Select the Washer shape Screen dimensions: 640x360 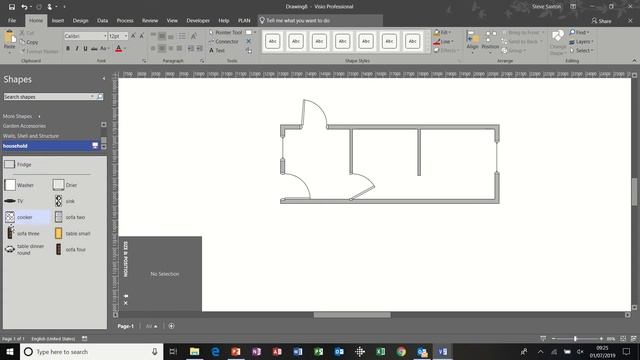[x=19, y=185]
